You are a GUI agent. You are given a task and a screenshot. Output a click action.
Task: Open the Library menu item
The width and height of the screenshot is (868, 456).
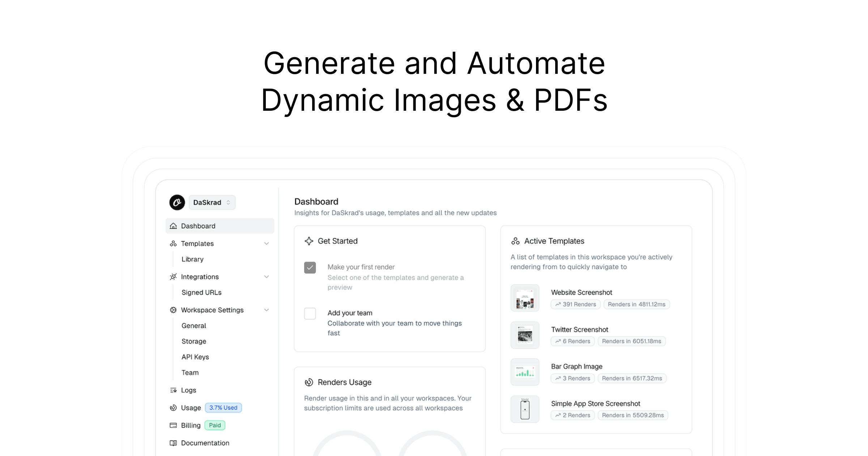coord(192,259)
